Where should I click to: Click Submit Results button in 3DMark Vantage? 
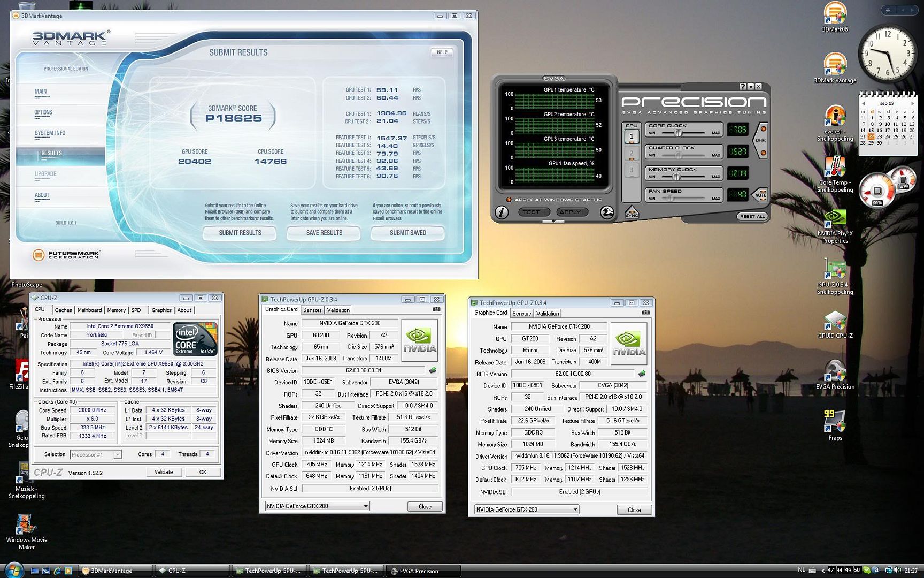[240, 233]
